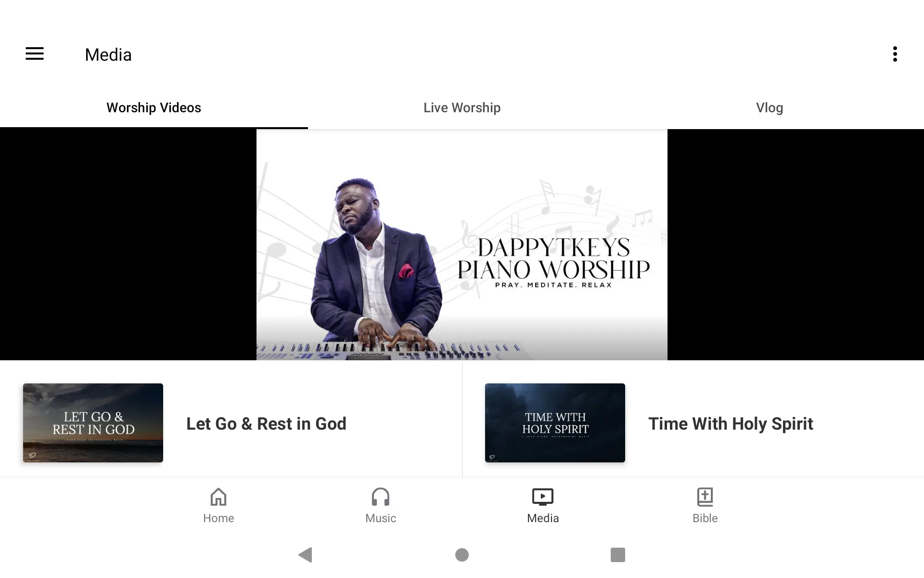Tap the Bible navigation icon

tap(704, 505)
